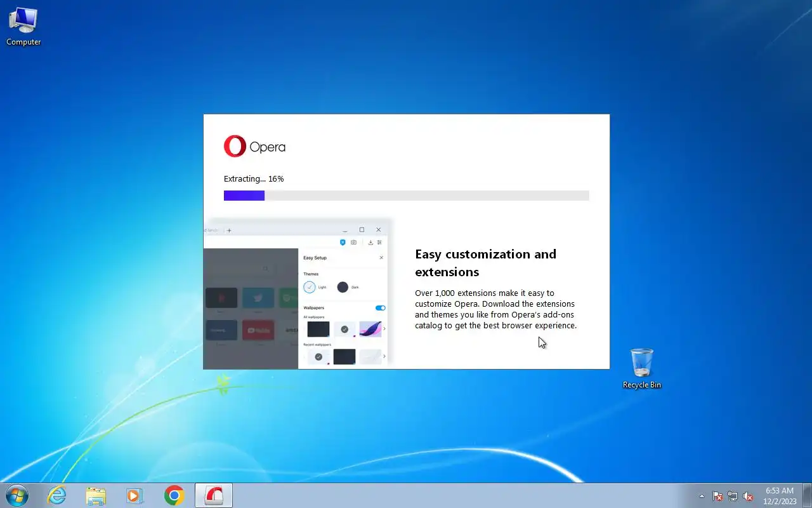Launch Internet Explorer from the taskbar

click(x=57, y=495)
